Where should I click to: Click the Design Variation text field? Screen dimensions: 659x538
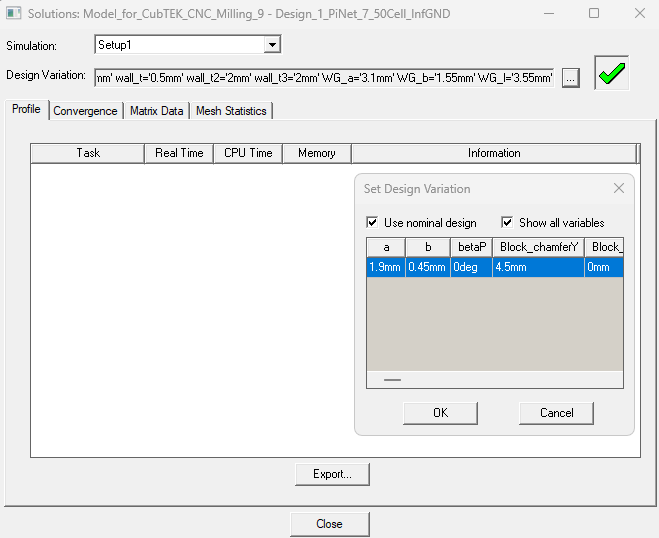324,78
